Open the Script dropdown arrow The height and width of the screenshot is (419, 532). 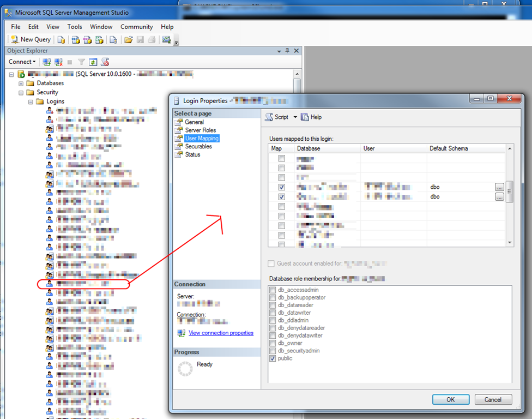click(295, 117)
